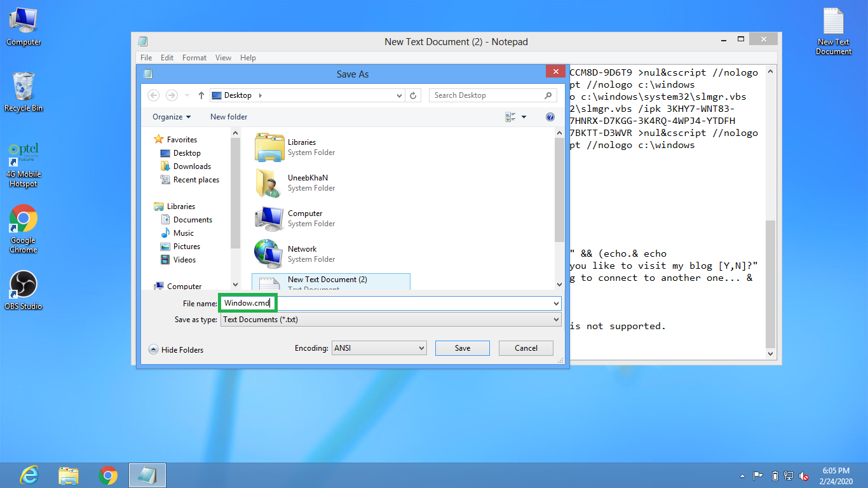Open the Encoding ANSI dropdown
Screen dimensions: 868x488
point(379,348)
